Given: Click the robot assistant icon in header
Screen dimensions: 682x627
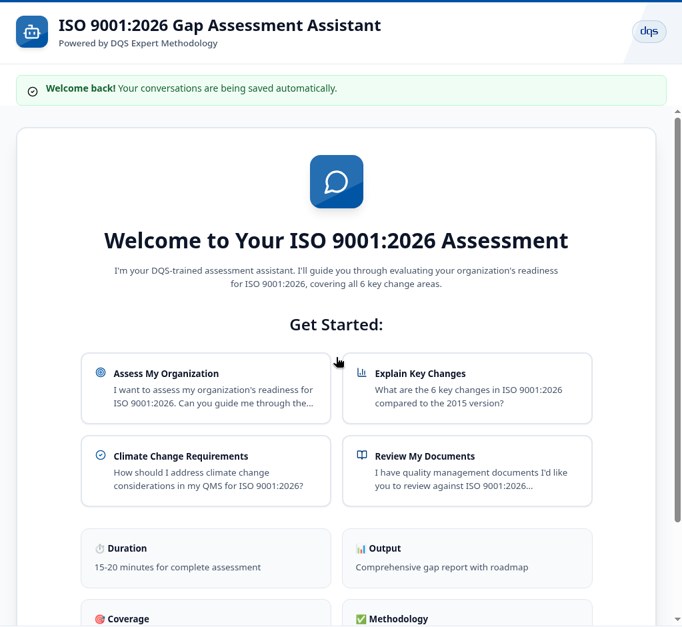Looking at the screenshot, I should coord(32,32).
